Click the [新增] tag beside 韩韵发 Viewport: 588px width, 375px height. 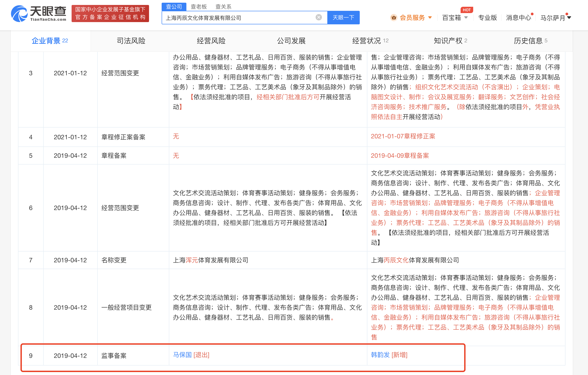tap(400, 355)
